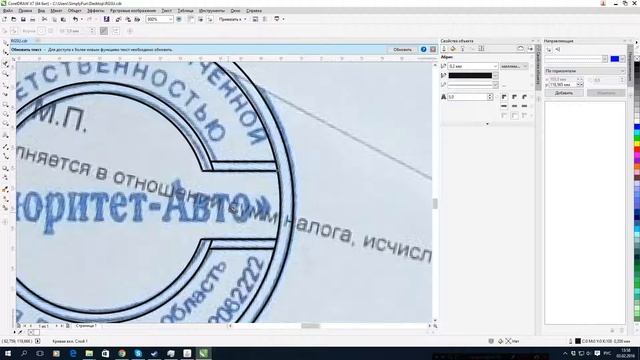Click the black outline color swatch

coord(470,76)
